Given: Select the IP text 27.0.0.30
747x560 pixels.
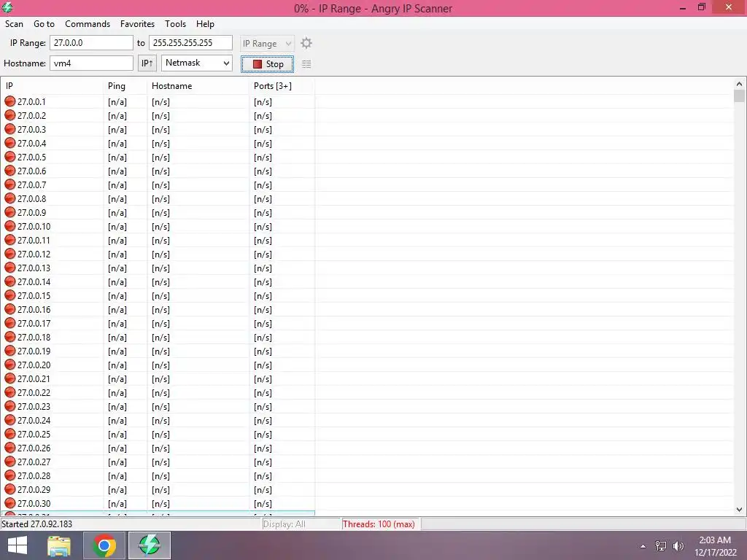Looking at the screenshot, I should (34, 503).
